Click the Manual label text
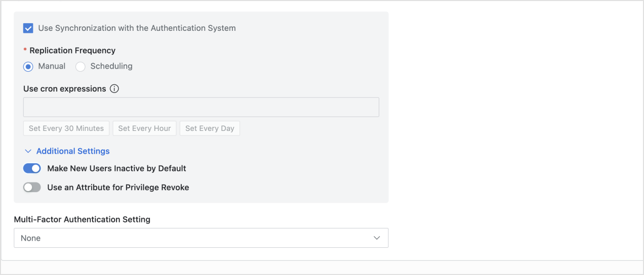644x275 pixels. point(52,66)
